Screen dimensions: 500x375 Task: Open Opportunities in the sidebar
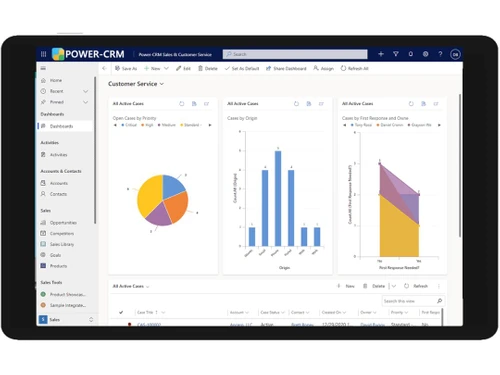pyautogui.click(x=59, y=223)
